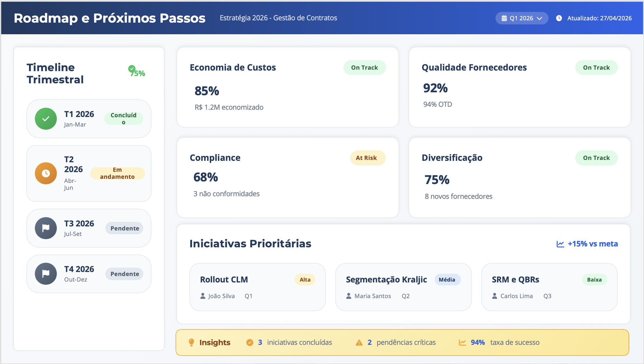
Task: Open the Q1 2026 period dropdown
Action: (522, 18)
